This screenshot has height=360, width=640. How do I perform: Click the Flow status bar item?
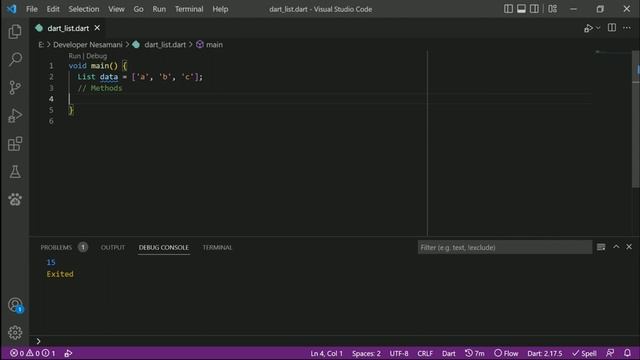click(x=506, y=353)
